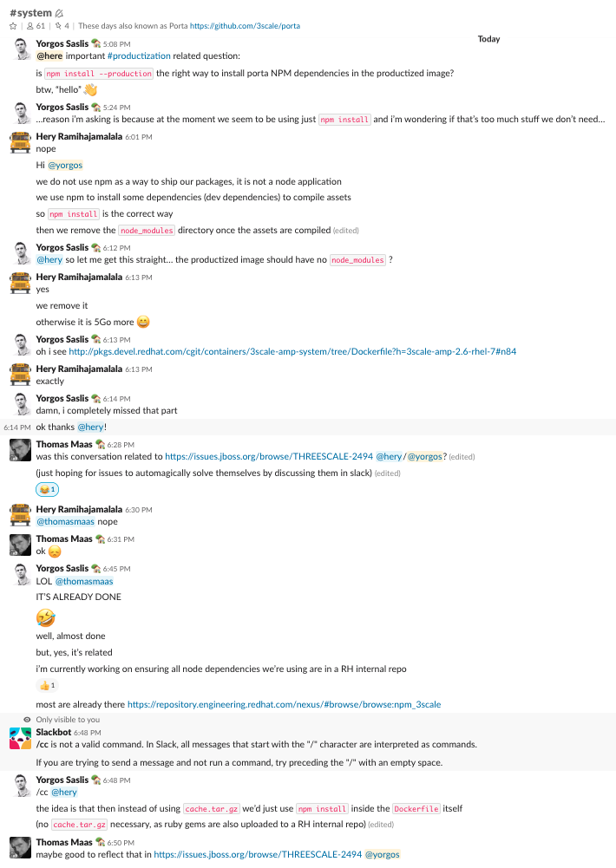Open Yorgos Saslis's avatar at 5:08 PM
Viewport: 616px width, 868px height.
coord(21,48)
